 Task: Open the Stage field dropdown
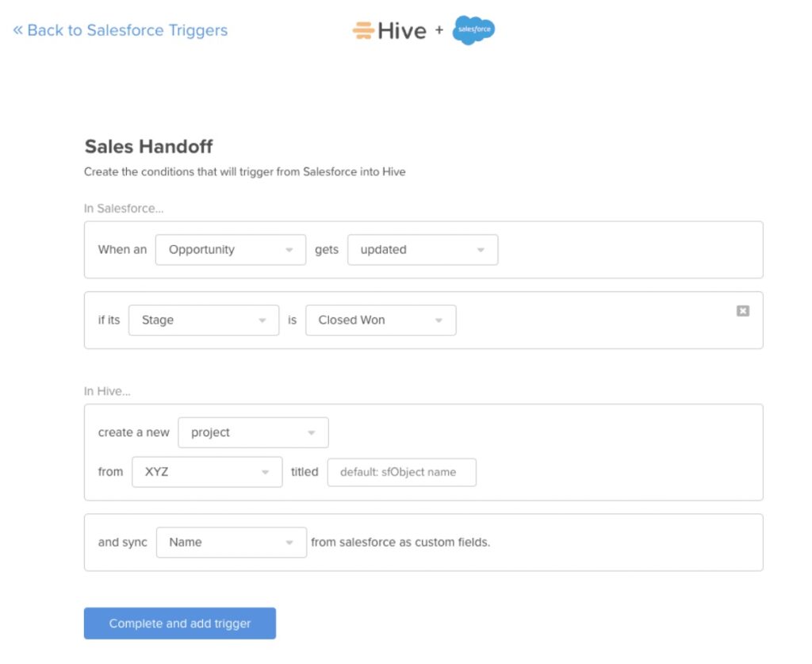point(204,320)
